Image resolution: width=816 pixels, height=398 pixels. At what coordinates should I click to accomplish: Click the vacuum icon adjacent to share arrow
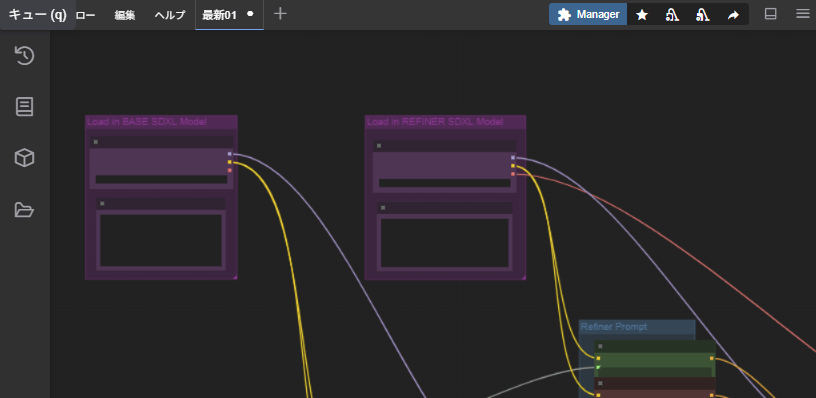click(703, 15)
